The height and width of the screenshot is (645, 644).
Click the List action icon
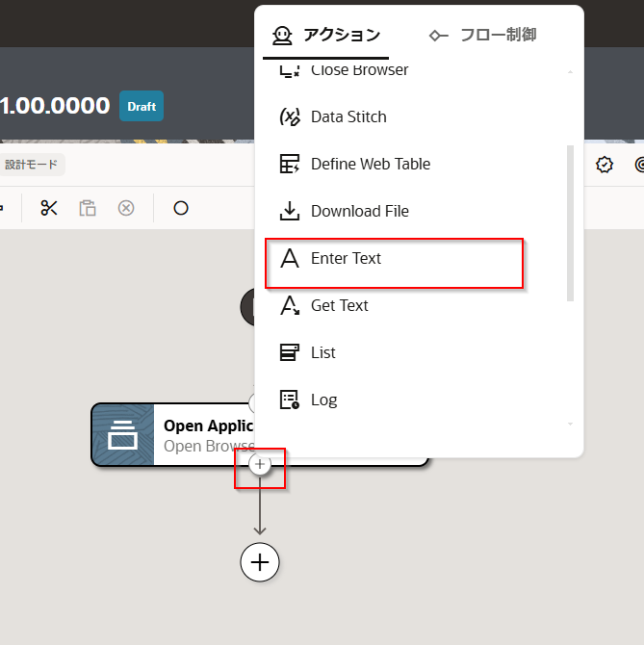[290, 353]
